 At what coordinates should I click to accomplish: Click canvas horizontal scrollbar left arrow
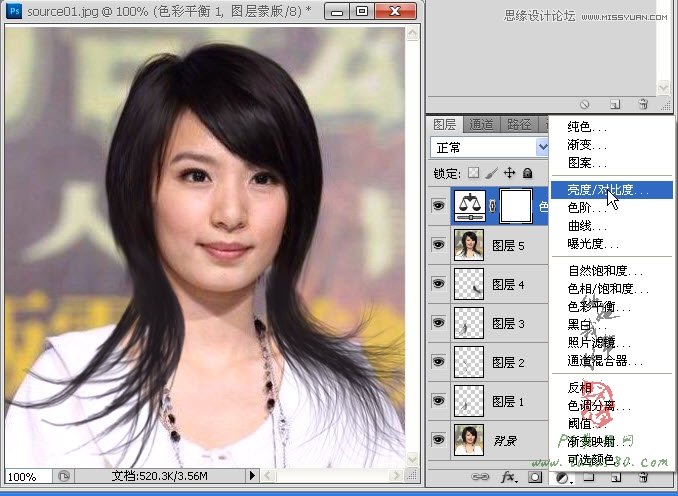(x=268, y=476)
